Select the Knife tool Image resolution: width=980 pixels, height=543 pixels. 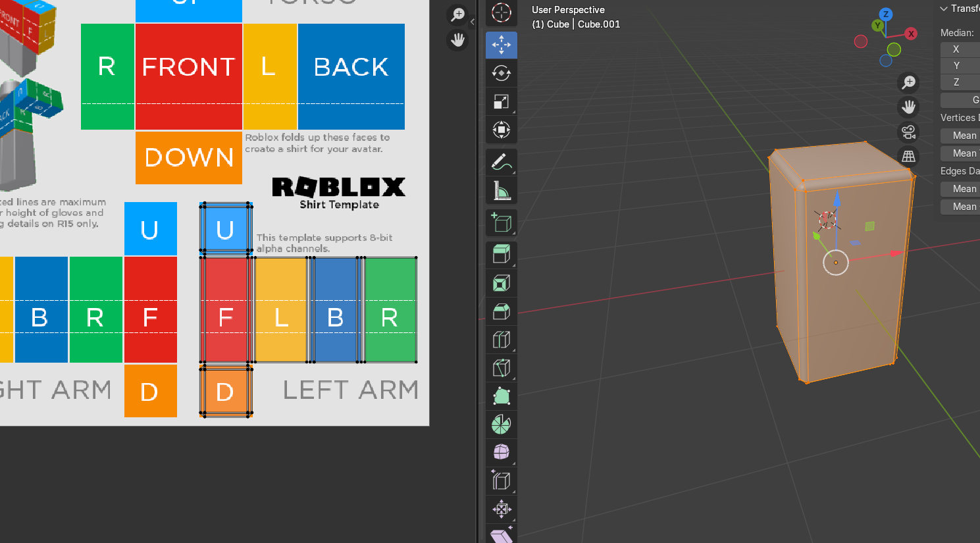point(502,368)
